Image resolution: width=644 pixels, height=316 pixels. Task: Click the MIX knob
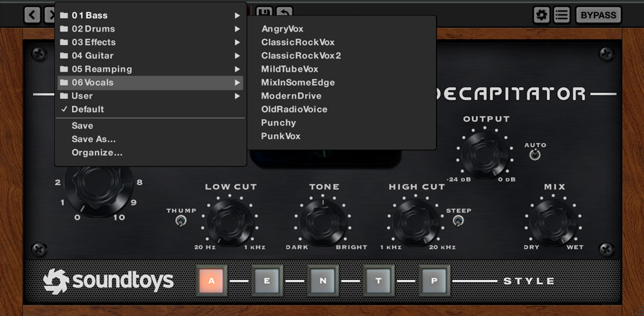(553, 223)
